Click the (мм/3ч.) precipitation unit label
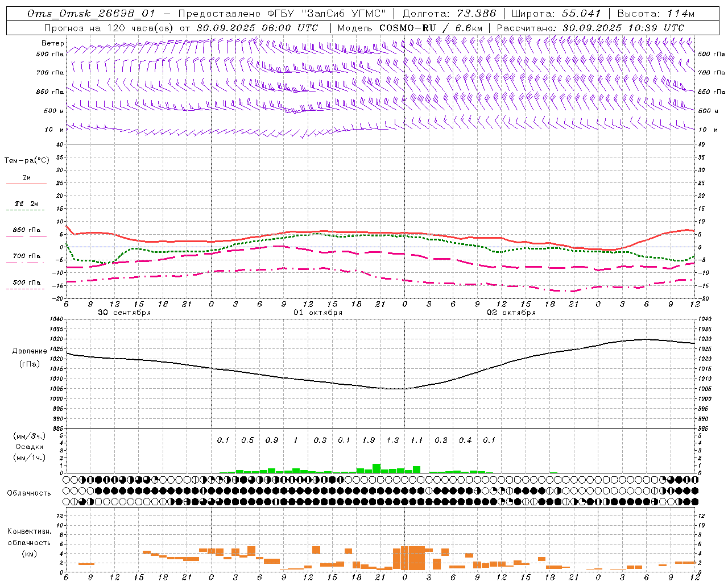The width and height of the screenshot is (728, 582). 30,436
